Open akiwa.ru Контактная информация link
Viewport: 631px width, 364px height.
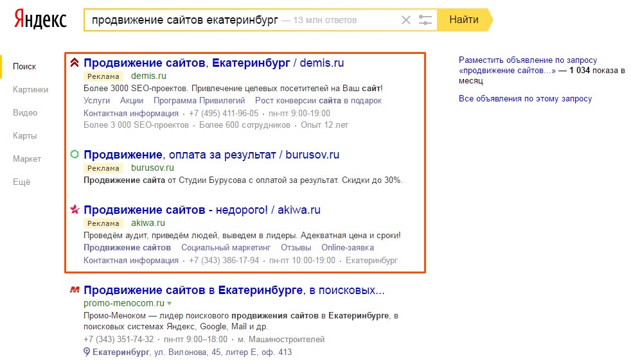tap(131, 260)
